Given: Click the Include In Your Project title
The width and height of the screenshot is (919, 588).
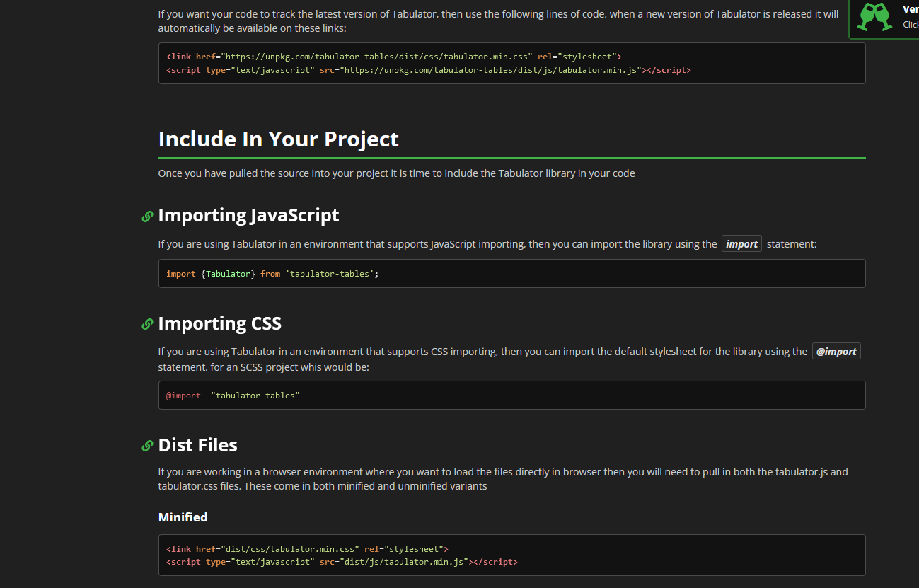Looking at the screenshot, I should pyautogui.click(x=279, y=139).
